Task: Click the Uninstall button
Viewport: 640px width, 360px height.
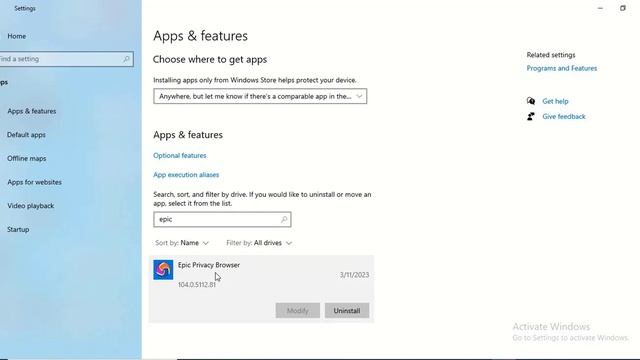Action: (x=347, y=311)
